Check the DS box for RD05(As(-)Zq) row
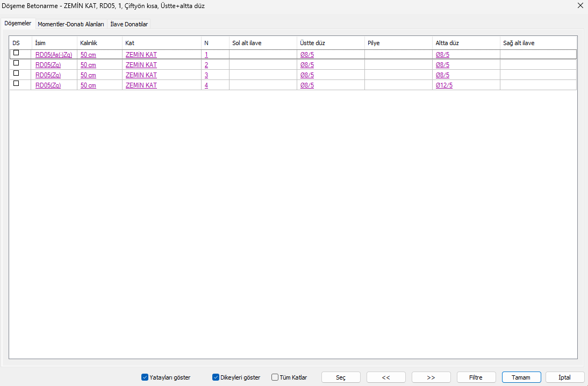588x386 pixels. 16,53
